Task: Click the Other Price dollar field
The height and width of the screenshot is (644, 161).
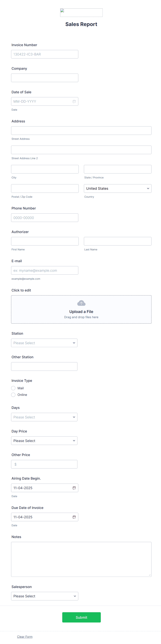Action: 44,464
